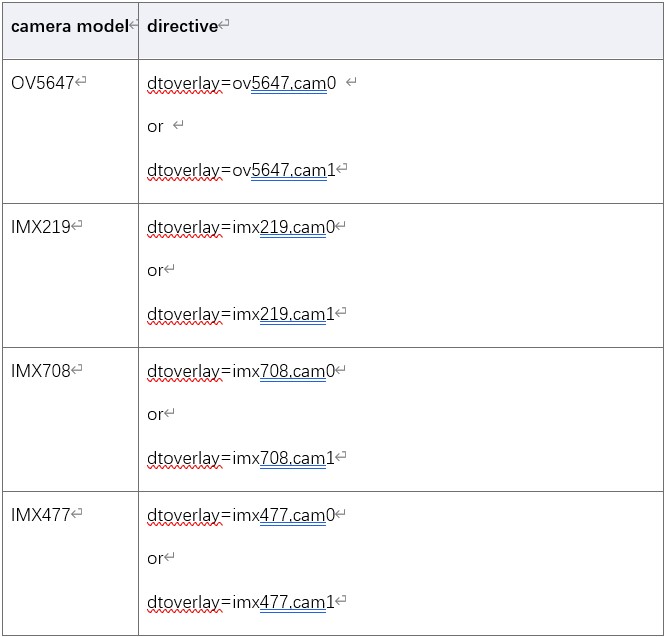Click the IMX219 camera model cell
This screenshot has height=637, width=665.
(40, 227)
